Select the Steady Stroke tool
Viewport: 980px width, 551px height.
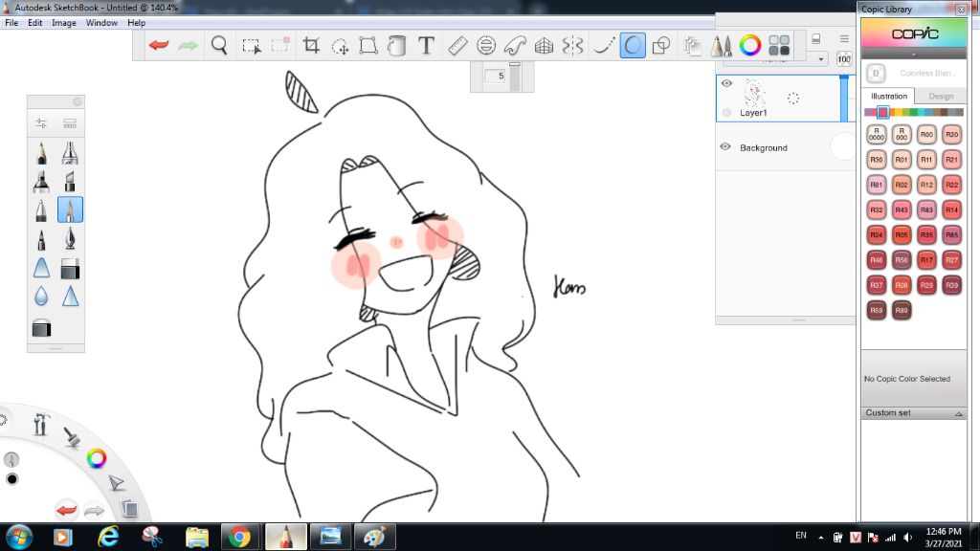[x=603, y=45]
